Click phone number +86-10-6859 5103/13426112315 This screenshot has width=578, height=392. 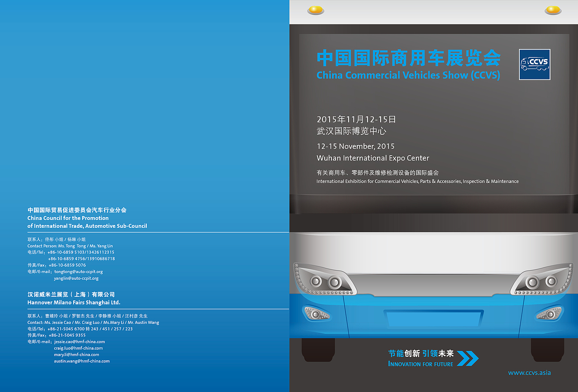(81, 252)
